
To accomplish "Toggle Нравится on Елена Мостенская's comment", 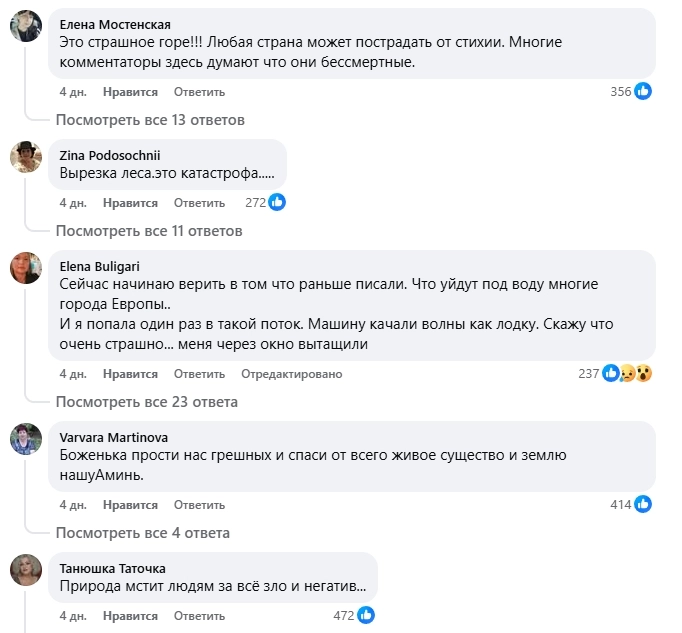I will pyautogui.click(x=130, y=92).
